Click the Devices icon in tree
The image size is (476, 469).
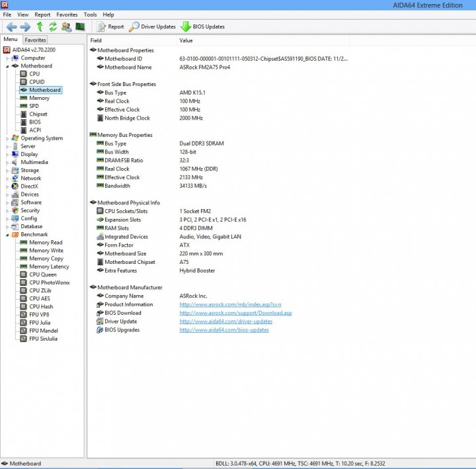coord(15,194)
